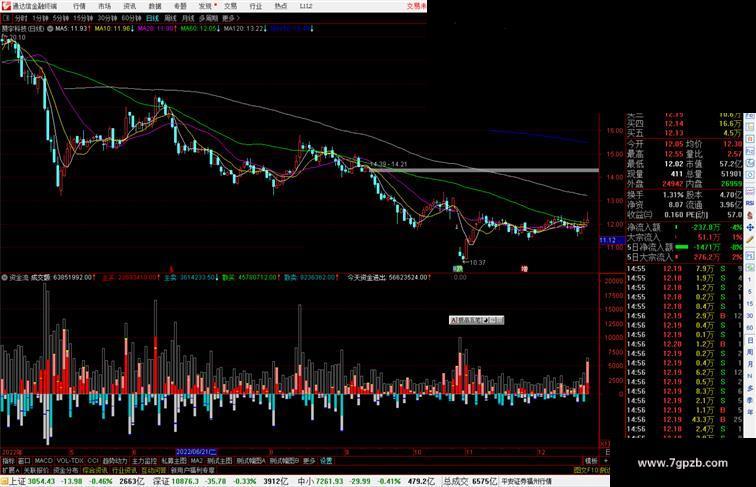Screen dimensions: 756x487
Task: Select the 日线 daily period tab
Action: point(152,18)
